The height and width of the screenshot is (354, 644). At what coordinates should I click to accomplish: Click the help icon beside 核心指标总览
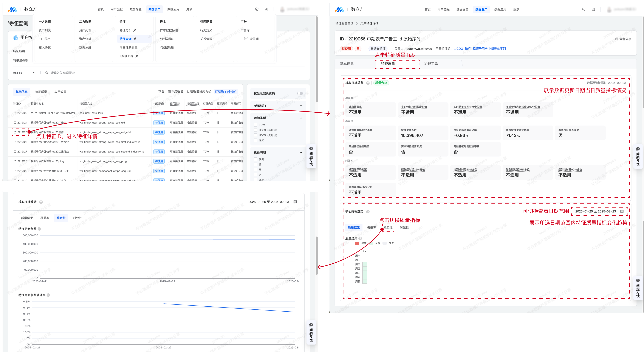pyautogui.click(x=368, y=83)
